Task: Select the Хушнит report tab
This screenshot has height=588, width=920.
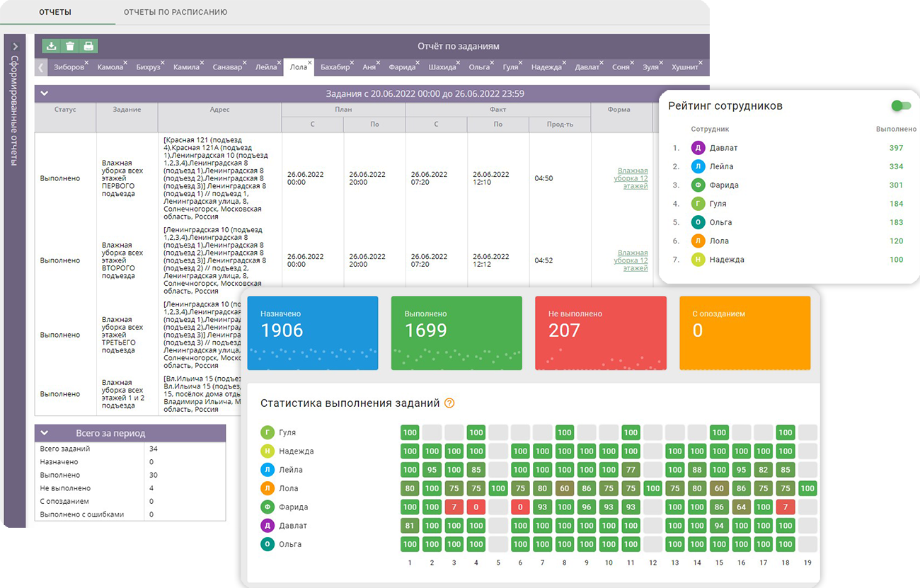Action: tap(684, 67)
